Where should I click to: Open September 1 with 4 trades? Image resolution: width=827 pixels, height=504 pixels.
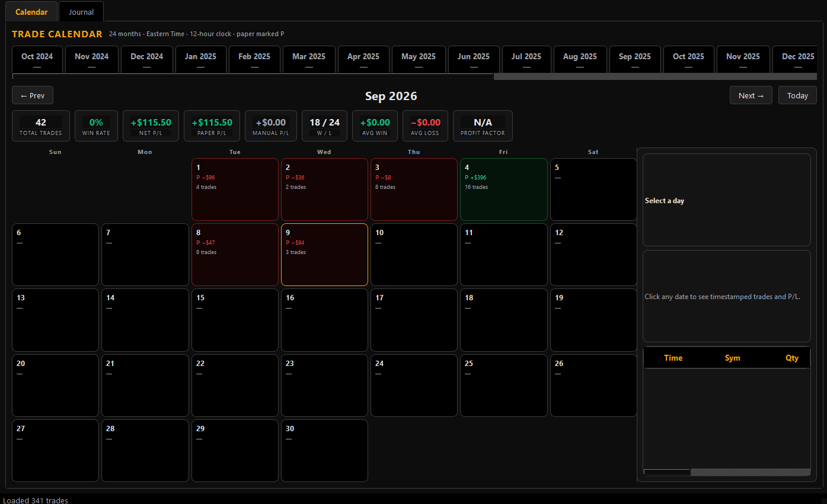[x=235, y=190]
